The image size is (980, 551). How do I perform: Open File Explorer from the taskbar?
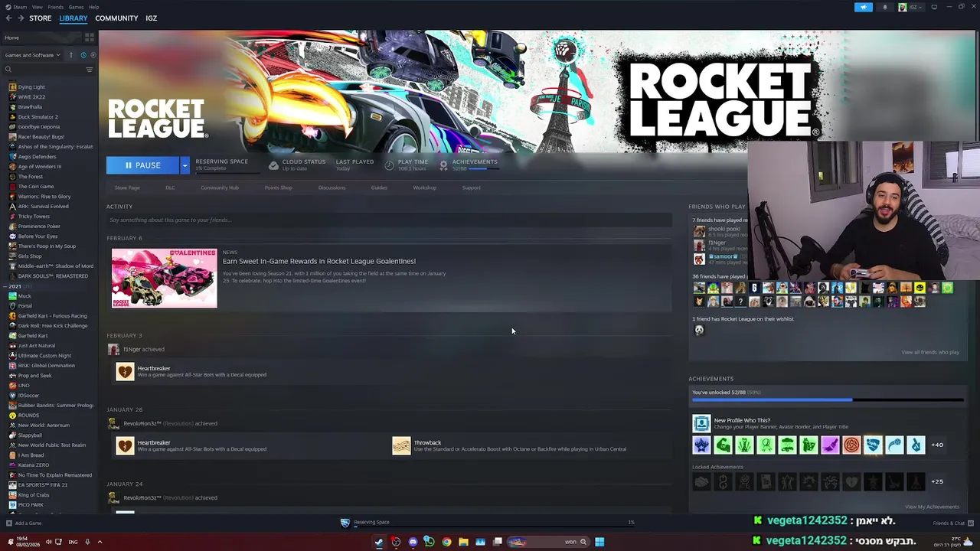coord(463,542)
